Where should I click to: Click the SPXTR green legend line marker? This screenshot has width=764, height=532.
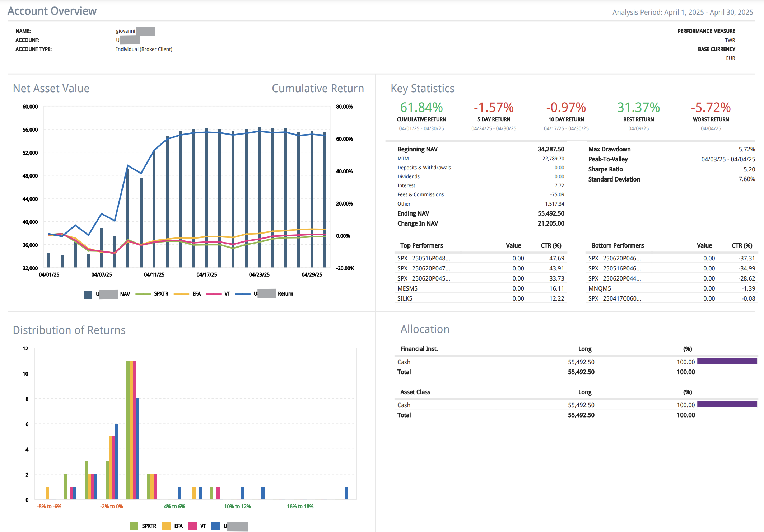[143, 294]
